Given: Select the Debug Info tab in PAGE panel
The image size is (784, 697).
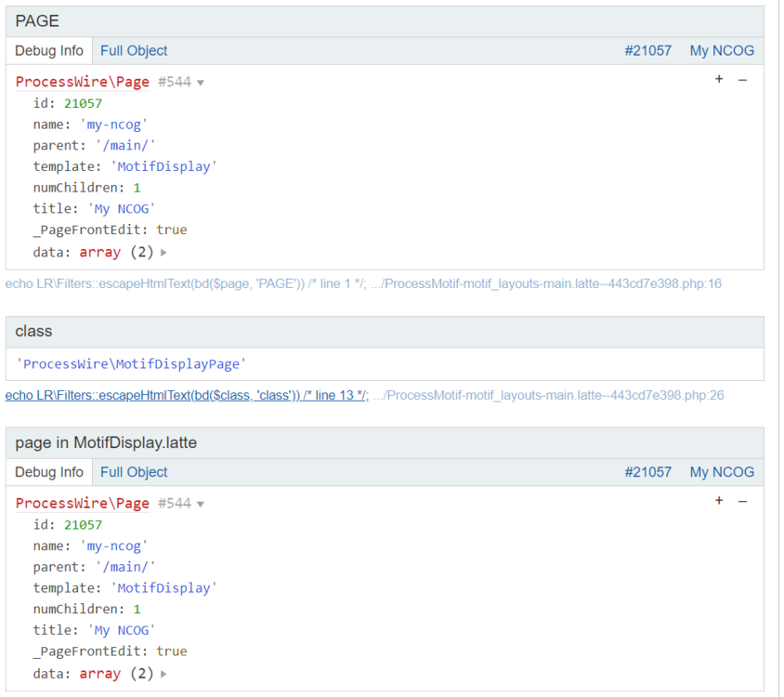Looking at the screenshot, I should click(48, 50).
